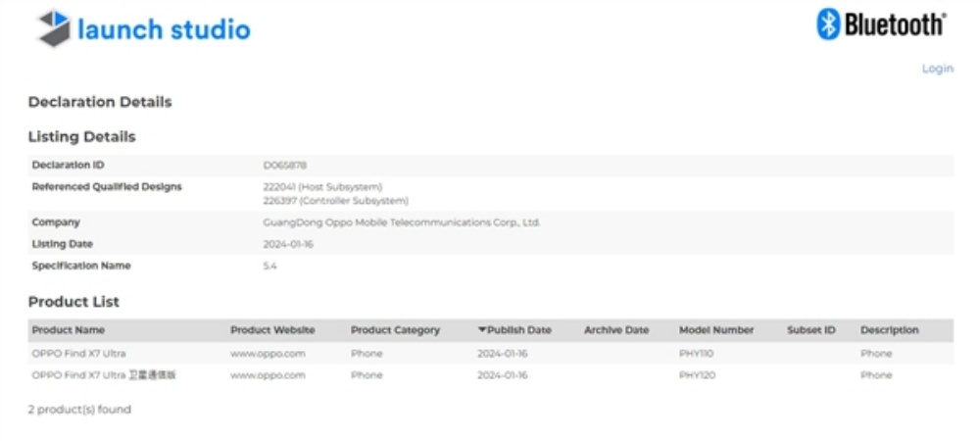Sort table by Model Number column

click(x=717, y=330)
